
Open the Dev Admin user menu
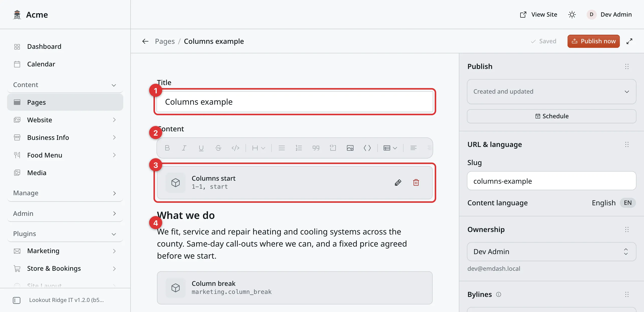609,15
